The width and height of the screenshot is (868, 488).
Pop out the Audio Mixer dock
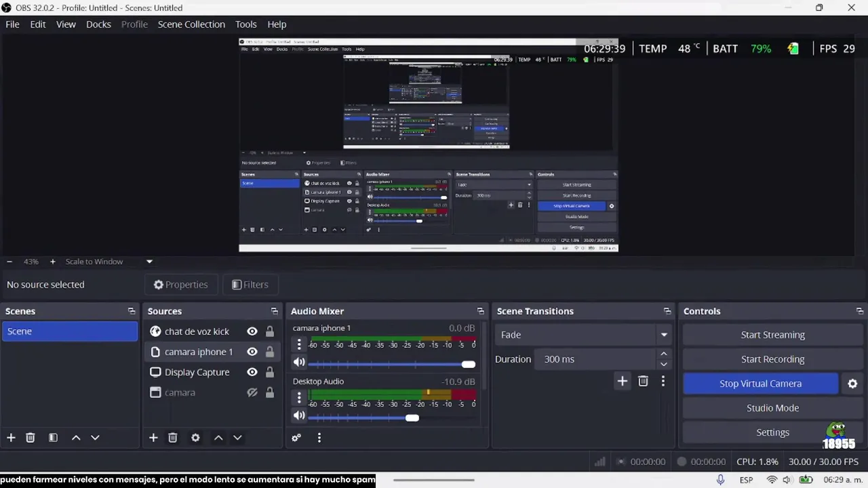click(481, 311)
